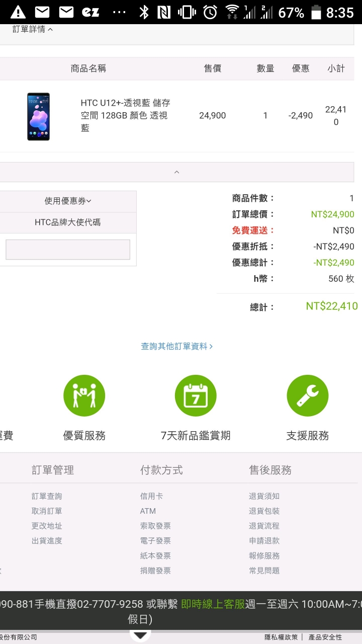Open the 電子發票 e-invoice link
This screenshot has height=644, width=362.
[155, 541]
